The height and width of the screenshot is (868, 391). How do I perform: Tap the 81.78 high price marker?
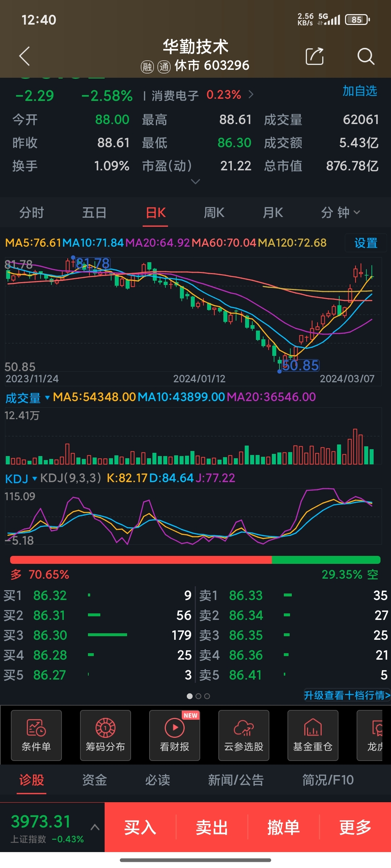(x=93, y=263)
